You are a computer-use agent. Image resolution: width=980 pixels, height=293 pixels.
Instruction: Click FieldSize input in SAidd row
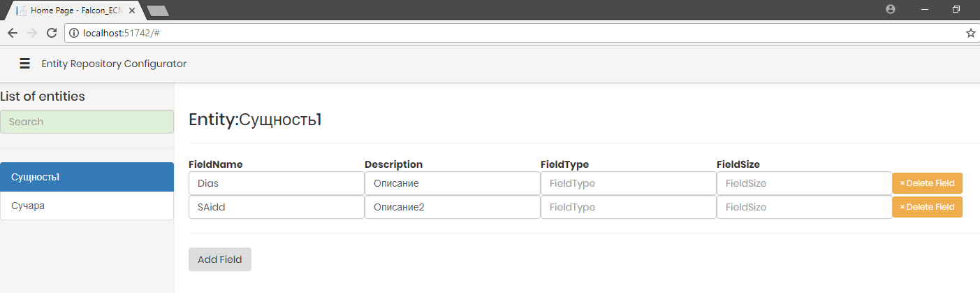805,207
